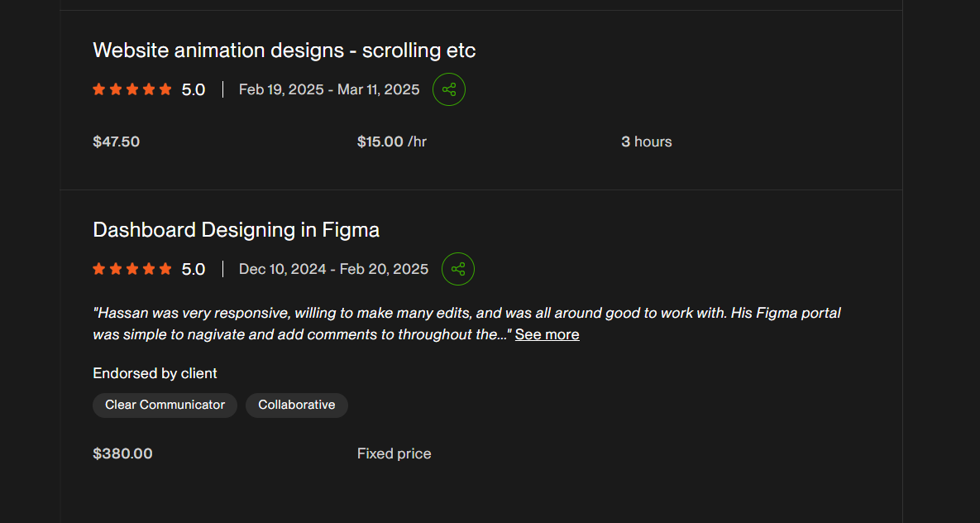980x523 pixels.
Task: Click the Fixed price label
Action: (394, 453)
